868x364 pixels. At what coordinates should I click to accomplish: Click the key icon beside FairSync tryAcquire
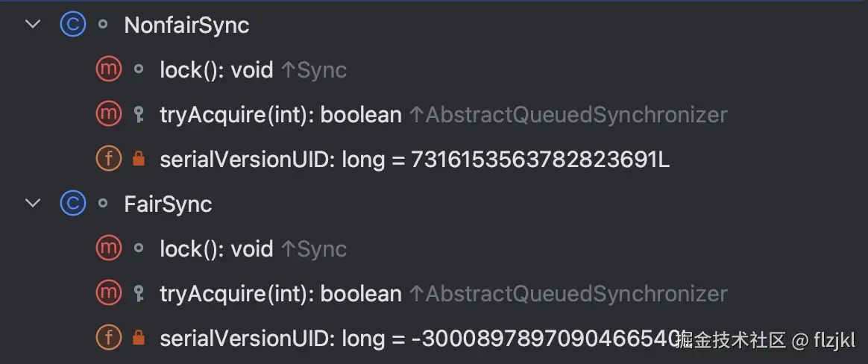click(x=138, y=293)
